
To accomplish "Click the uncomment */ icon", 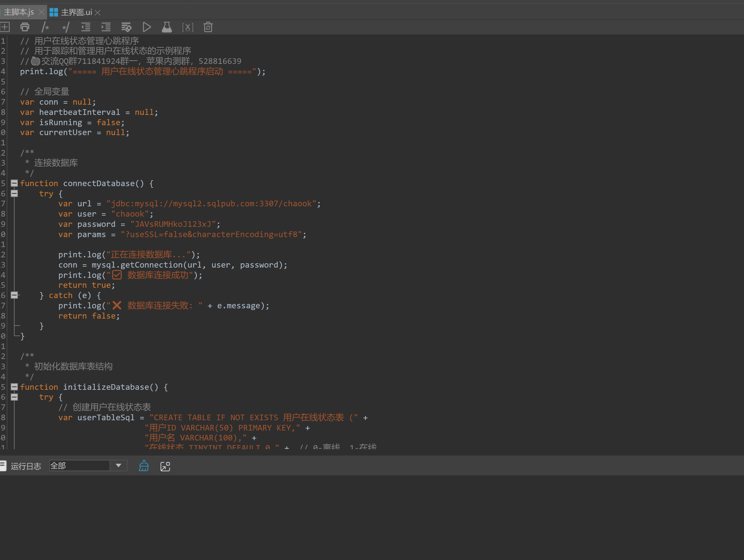I will coord(66,27).
